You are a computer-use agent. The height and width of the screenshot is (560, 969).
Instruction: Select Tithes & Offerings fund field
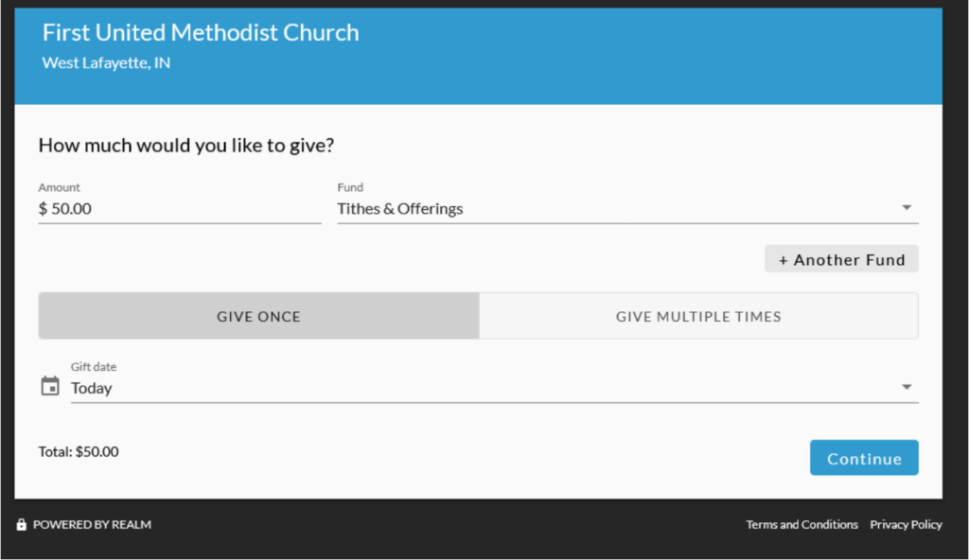click(627, 208)
